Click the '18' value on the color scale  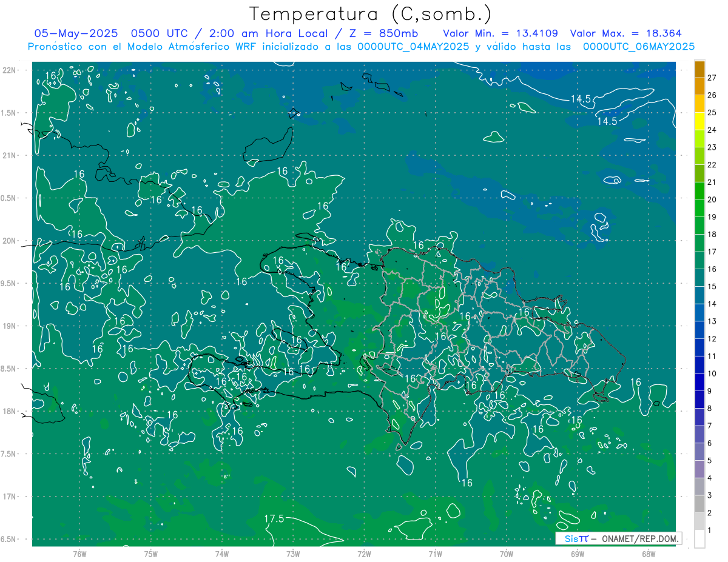[x=712, y=235]
